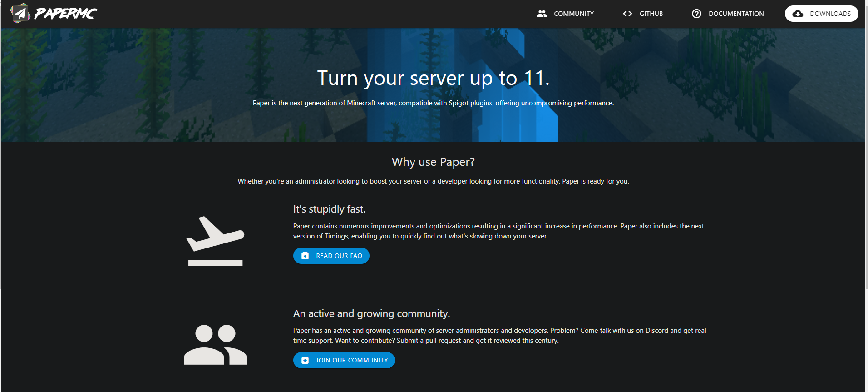Viewport: 868px width, 392px height.
Task: Click the people icon beside Community in navbar
Action: pyautogui.click(x=542, y=14)
